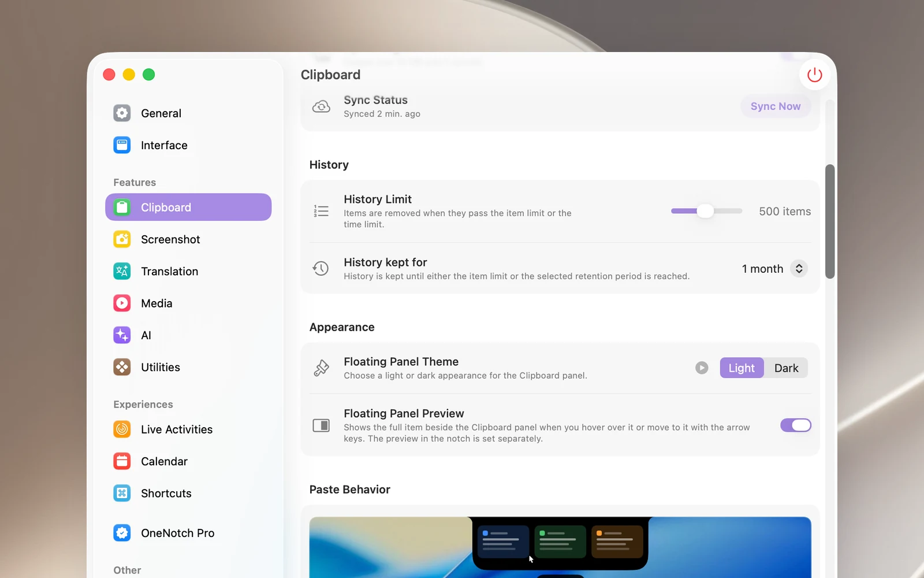Toggle the Floating Panel Preview switch
Viewport: 924px width, 578px height.
(796, 425)
